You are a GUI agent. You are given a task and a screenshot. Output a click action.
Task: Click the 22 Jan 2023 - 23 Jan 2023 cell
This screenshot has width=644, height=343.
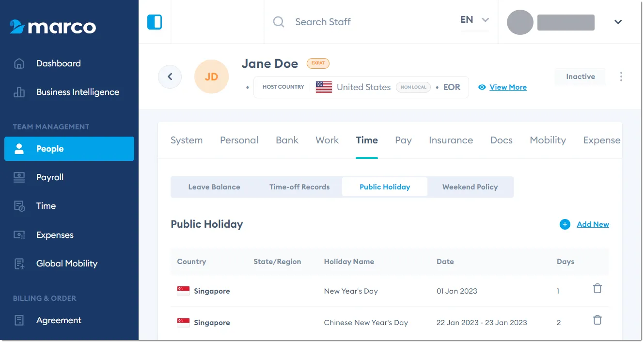click(x=482, y=323)
